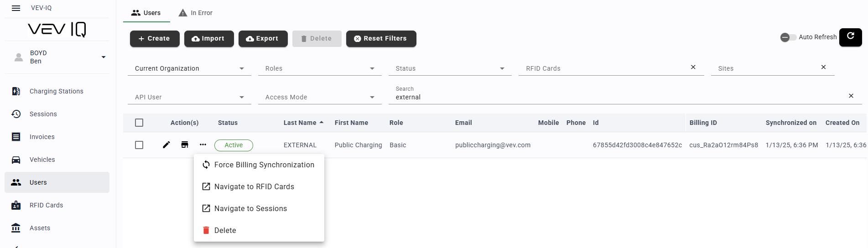This screenshot has height=248, width=868.
Task: Open RFID Cards in the sidebar
Action: click(x=46, y=205)
